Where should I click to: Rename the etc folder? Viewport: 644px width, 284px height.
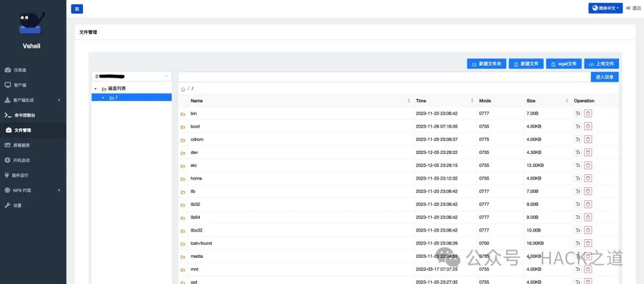pos(578,165)
